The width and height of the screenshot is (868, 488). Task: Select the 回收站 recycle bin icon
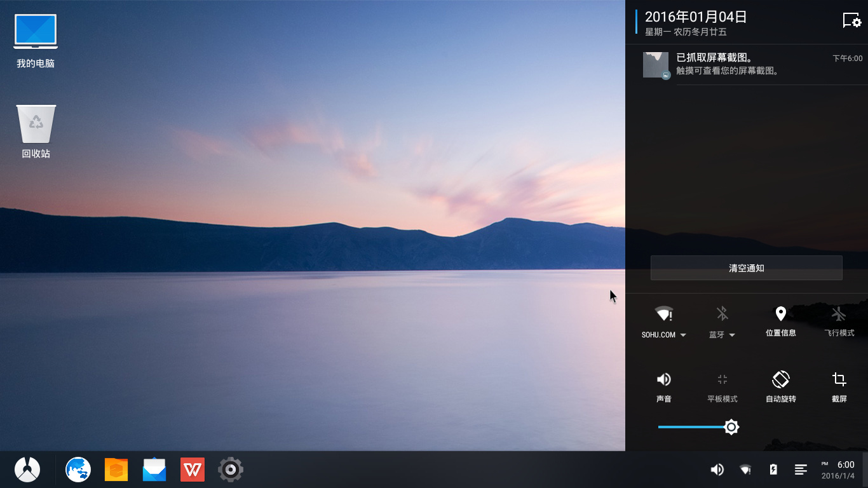tap(36, 132)
